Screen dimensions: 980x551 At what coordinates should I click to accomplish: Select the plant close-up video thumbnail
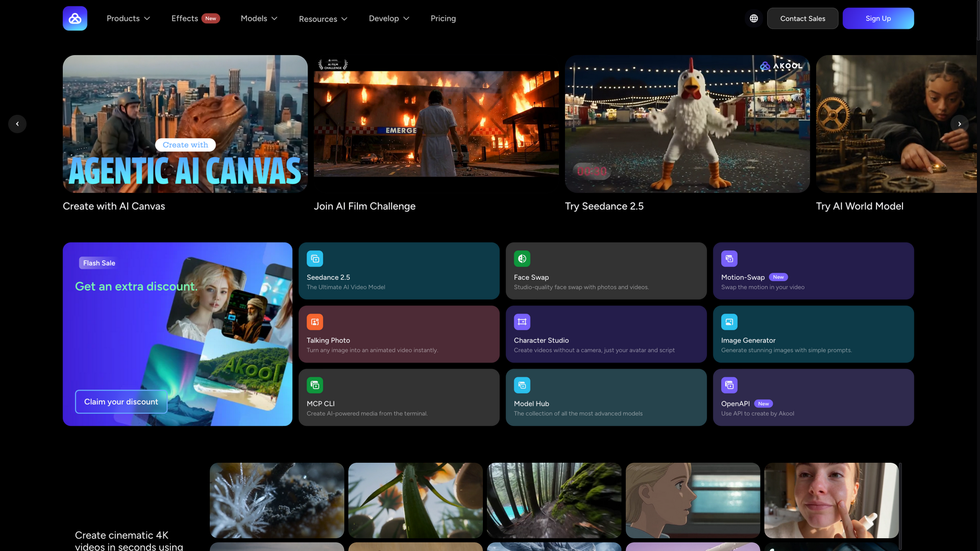415,500
